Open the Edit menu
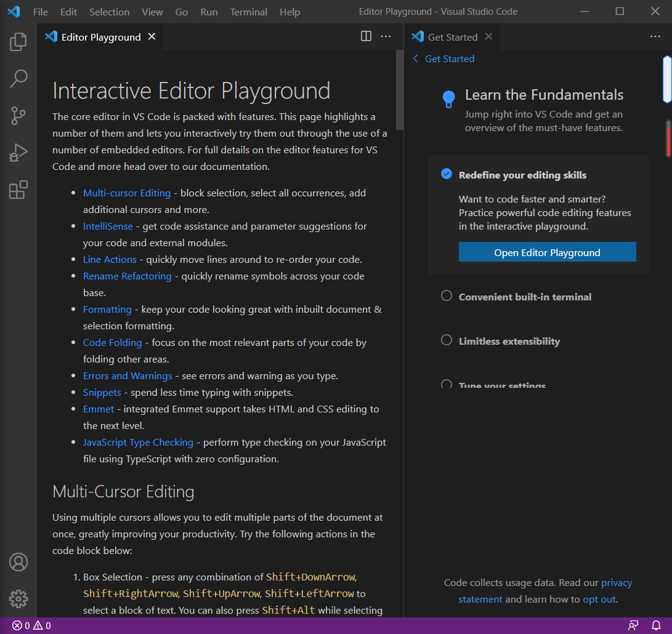The height and width of the screenshot is (634, 672). click(x=68, y=12)
